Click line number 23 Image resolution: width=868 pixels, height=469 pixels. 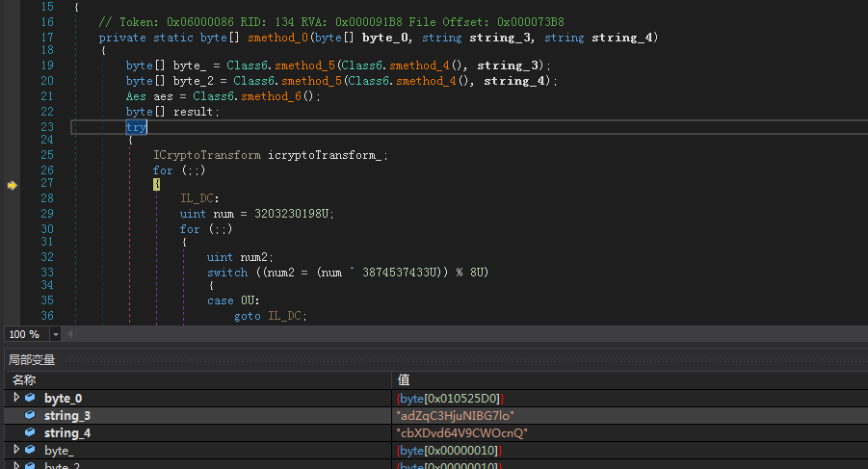point(47,127)
